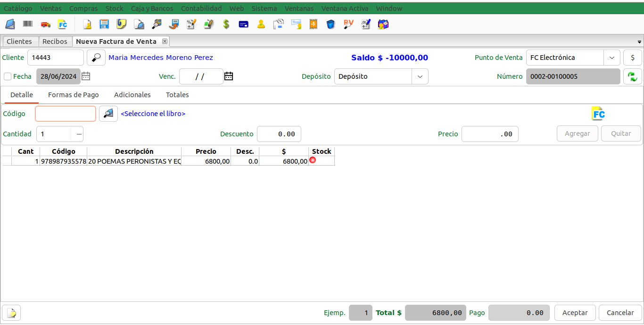The height and width of the screenshot is (325, 644).
Task: Click the Cliente number input field
Action: pos(56,58)
